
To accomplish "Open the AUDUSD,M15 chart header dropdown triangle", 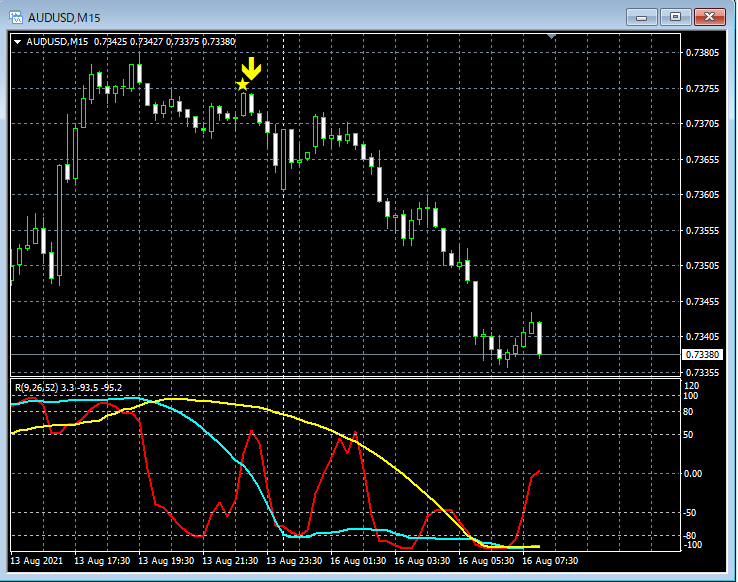I will coord(18,41).
